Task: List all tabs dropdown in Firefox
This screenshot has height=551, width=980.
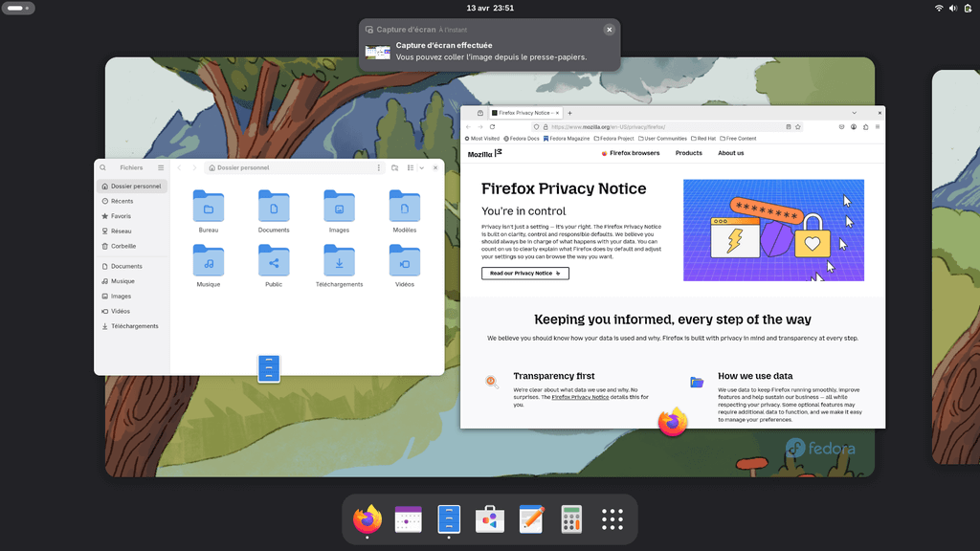Action: coord(855,113)
